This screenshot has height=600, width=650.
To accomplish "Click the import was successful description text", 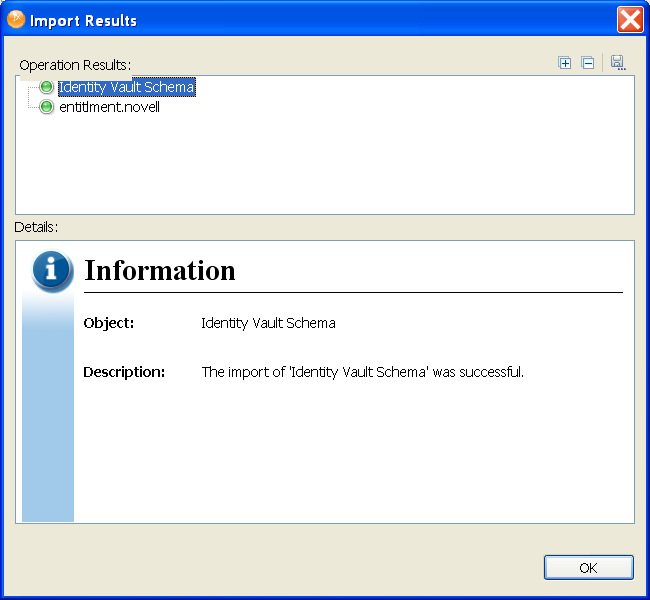I will tap(363, 372).
